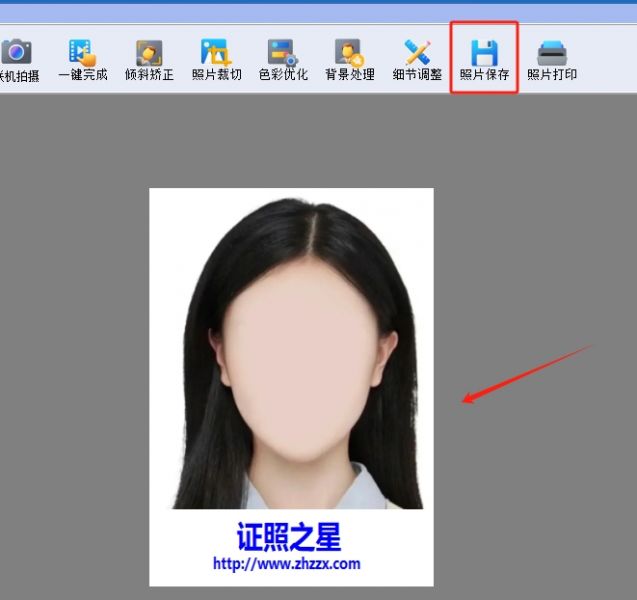This screenshot has width=637, height=600.
Task: Select the ID photo preview image
Action: pos(291,387)
